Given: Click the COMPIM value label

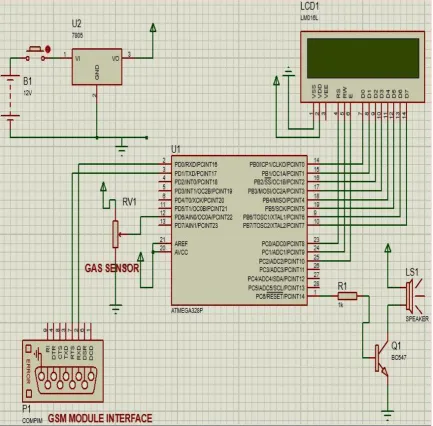Looking at the screenshot, I should tap(32, 421).
